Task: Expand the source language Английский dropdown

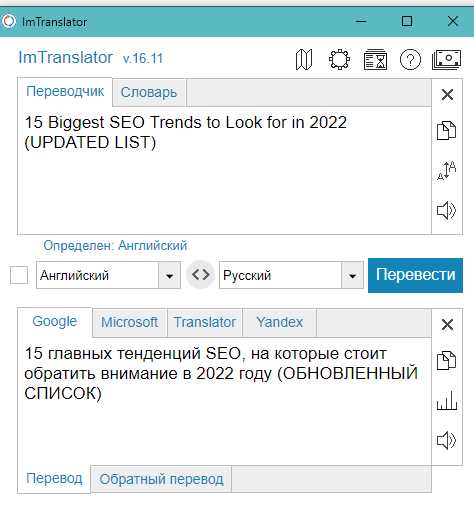Action: [169, 275]
